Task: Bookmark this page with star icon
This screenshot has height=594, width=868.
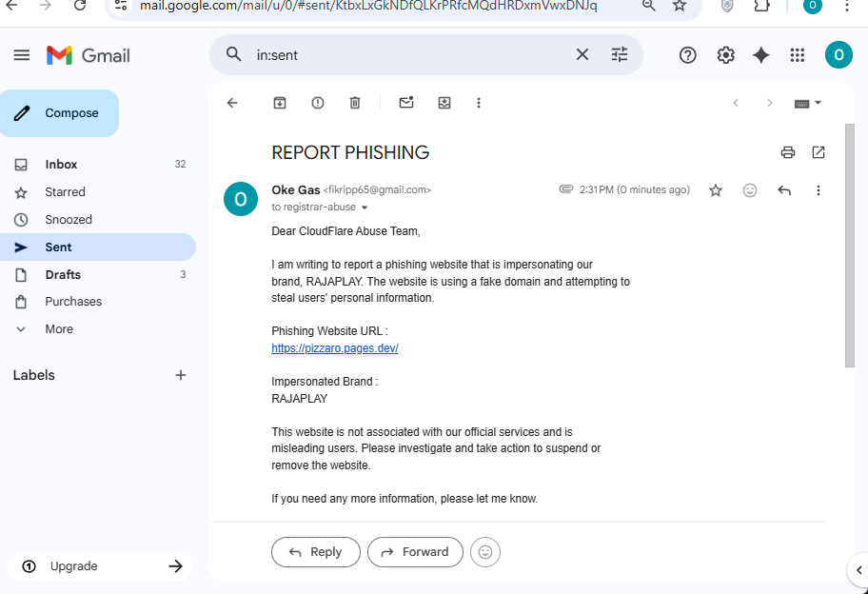Action: 680,6
